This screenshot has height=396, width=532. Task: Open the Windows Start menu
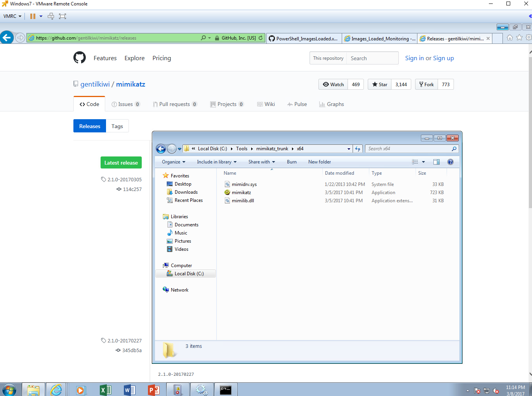[x=9, y=389]
